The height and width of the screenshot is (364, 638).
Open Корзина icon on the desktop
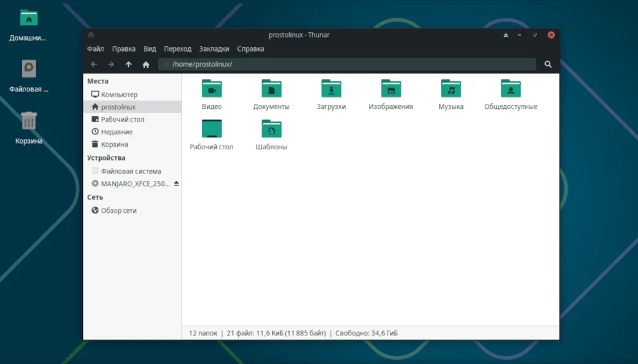pyautogui.click(x=29, y=128)
